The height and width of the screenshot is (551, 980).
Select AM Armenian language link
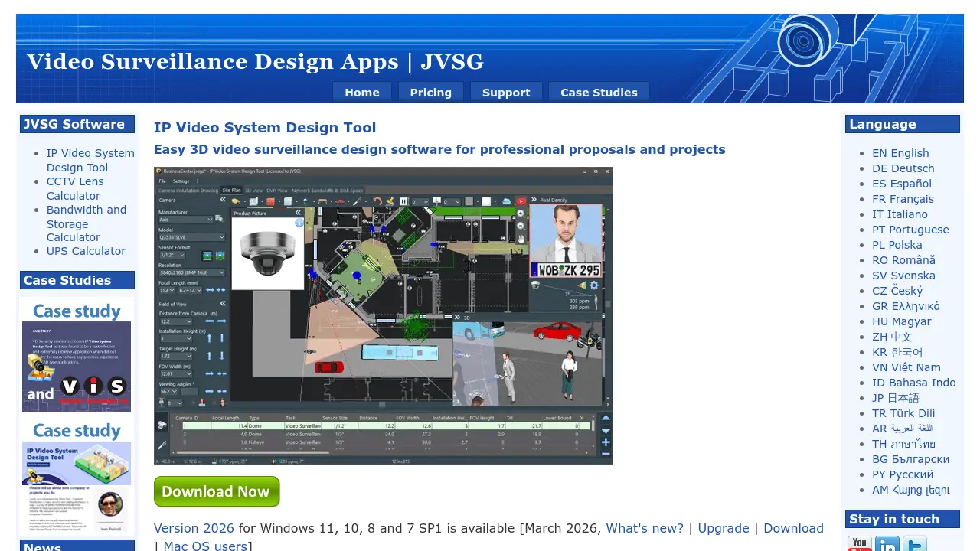[911, 490]
